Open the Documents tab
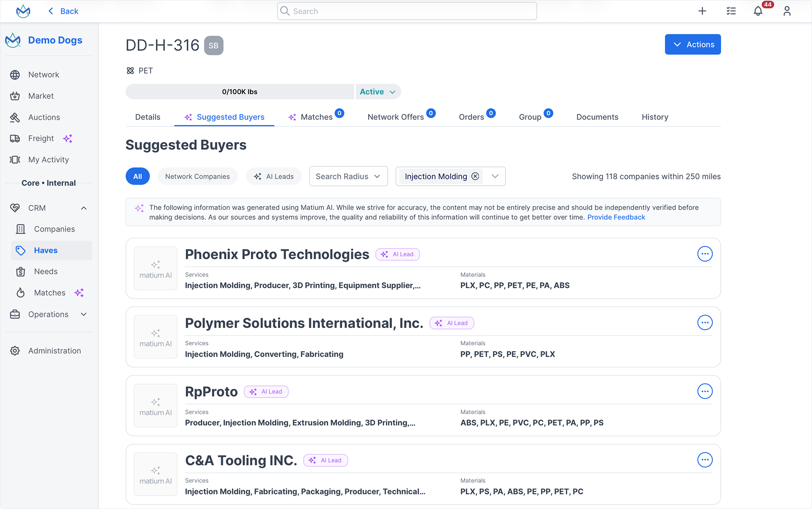The height and width of the screenshot is (509, 812). [597, 117]
